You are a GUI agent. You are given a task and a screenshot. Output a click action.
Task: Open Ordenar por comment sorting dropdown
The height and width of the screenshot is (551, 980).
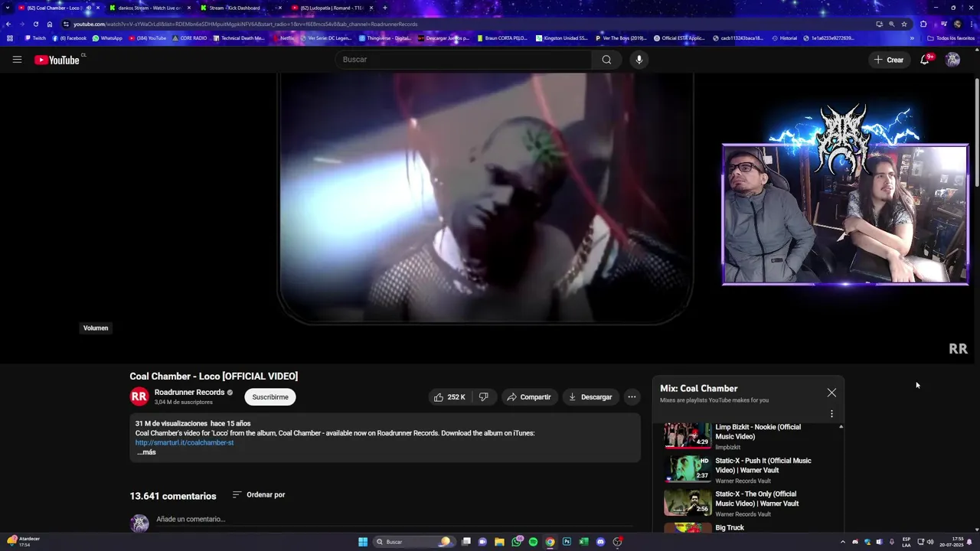pos(259,495)
